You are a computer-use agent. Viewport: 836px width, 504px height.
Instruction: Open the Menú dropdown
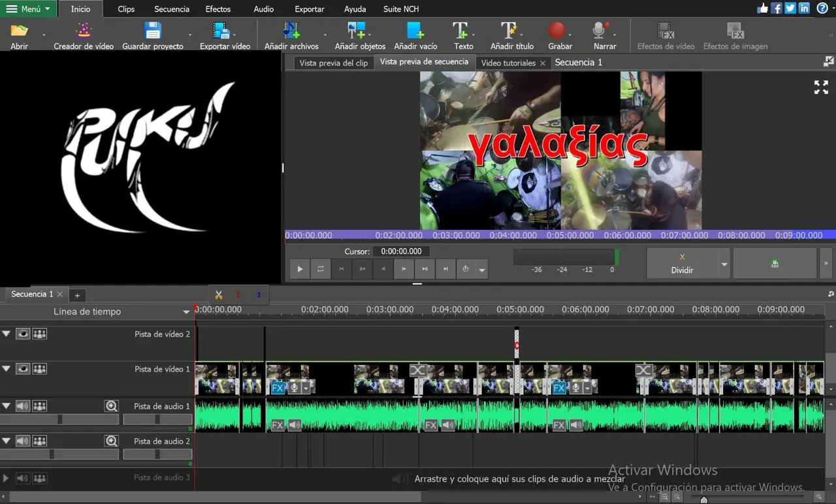click(x=28, y=9)
